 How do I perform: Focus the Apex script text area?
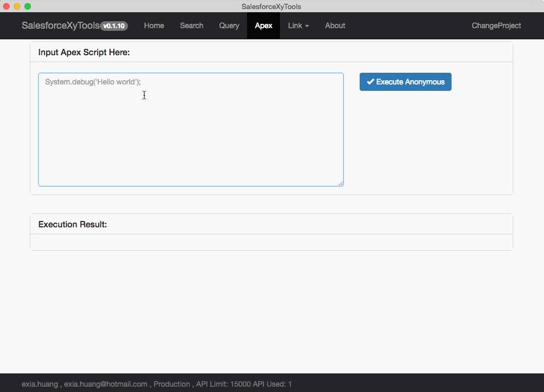click(191, 130)
